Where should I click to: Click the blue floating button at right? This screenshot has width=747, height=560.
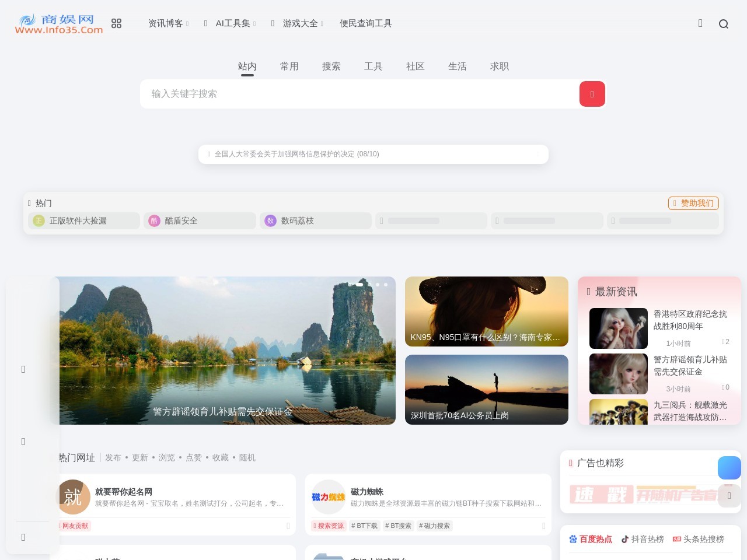click(x=729, y=468)
